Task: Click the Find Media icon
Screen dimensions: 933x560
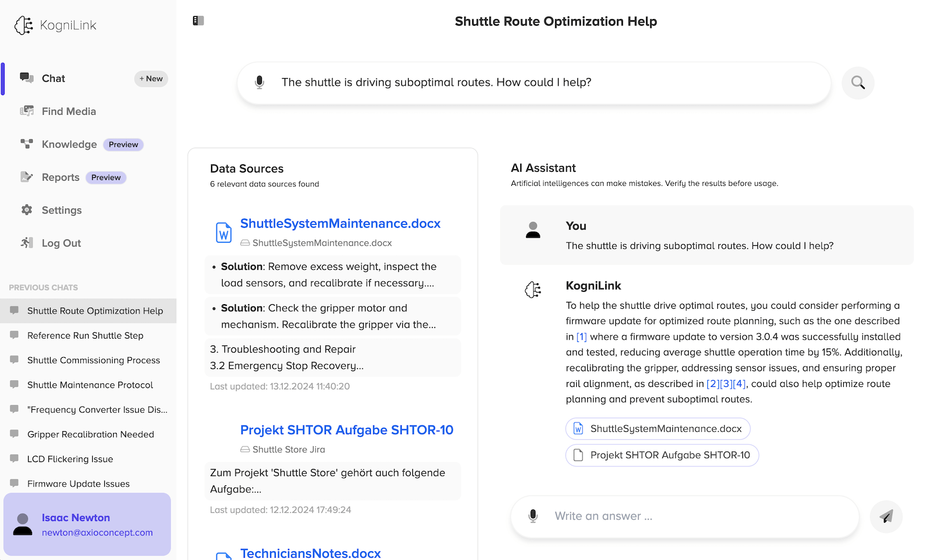Action: [x=27, y=111]
